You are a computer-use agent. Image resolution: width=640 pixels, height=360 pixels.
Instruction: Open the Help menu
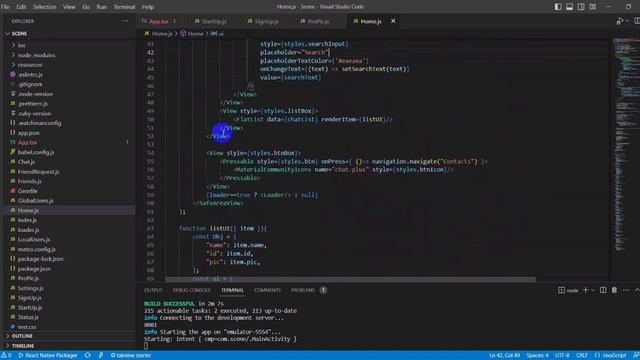click(148, 7)
